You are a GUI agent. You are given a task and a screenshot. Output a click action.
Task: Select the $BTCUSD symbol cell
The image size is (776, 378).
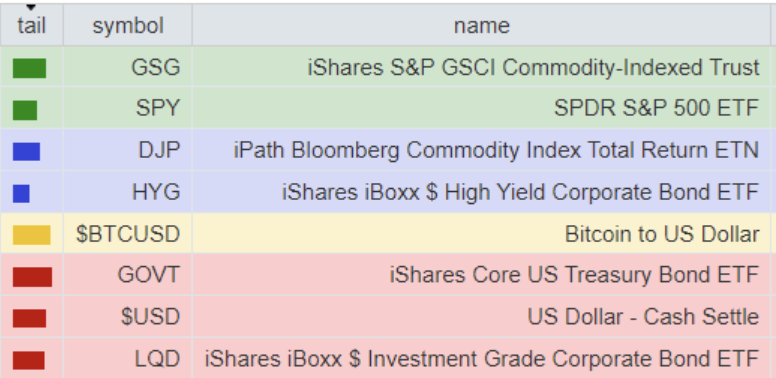point(128,234)
